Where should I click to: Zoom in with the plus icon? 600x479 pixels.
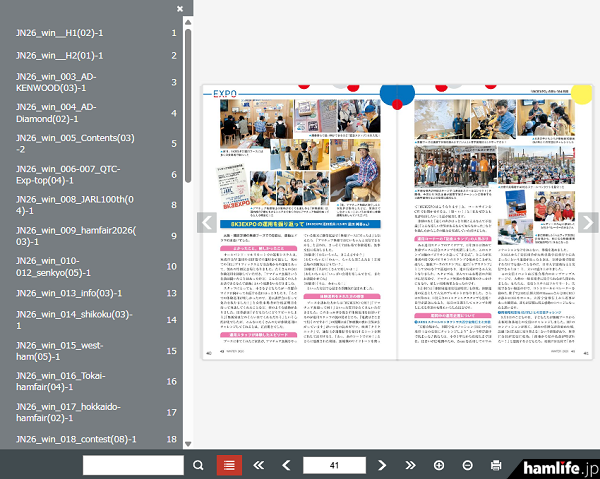439,465
